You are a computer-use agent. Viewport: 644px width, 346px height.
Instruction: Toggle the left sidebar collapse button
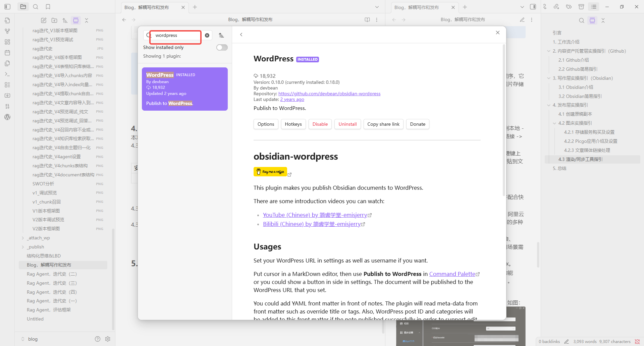7,7
